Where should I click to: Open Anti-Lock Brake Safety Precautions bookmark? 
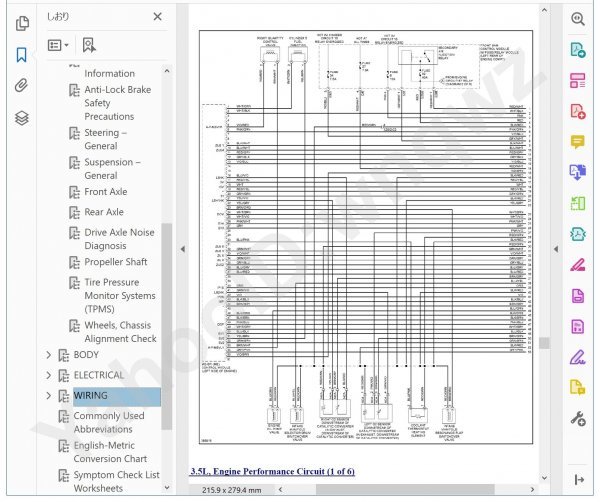[117, 103]
